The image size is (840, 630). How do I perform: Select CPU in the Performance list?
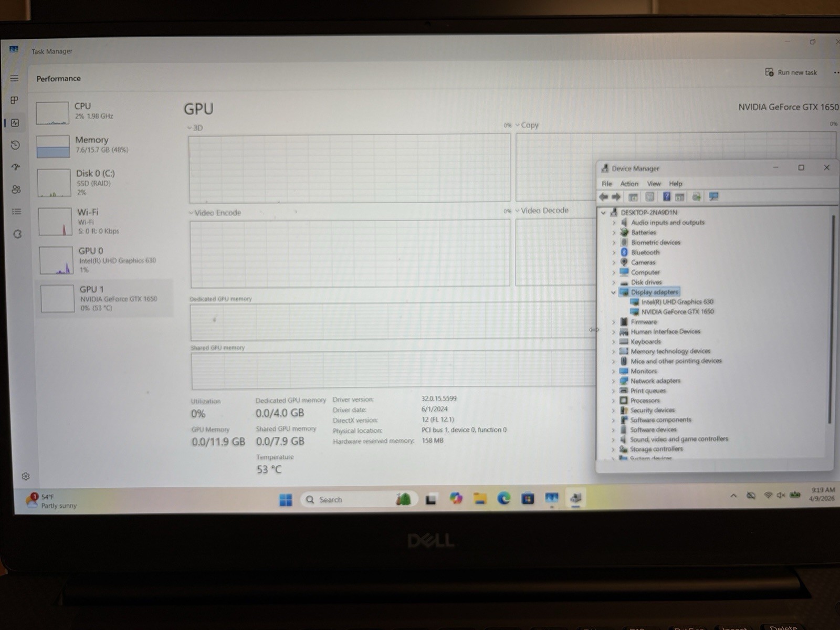(x=103, y=112)
